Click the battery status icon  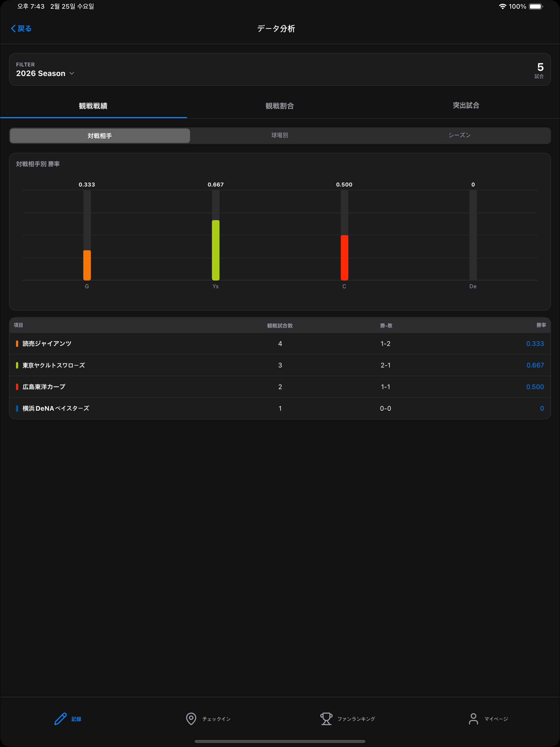[536, 7]
